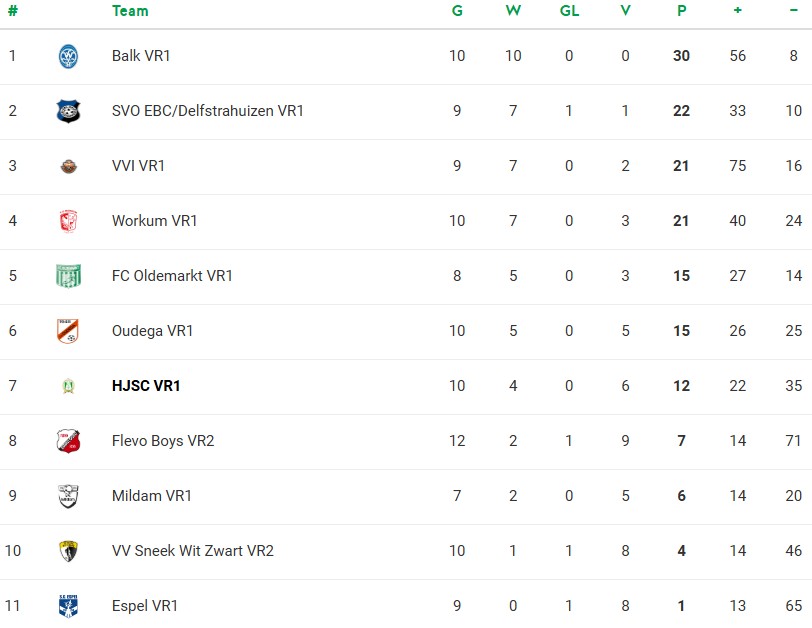Screen dimensions: 812x628
Task: Click the Mildam VR1 club logo
Action: click(x=68, y=496)
